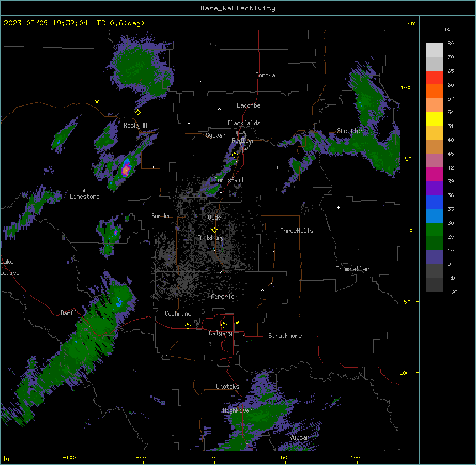476x465 pixels.
Task: Select the yellow diamond between Olds and Didsbury
Action: (x=214, y=230)
